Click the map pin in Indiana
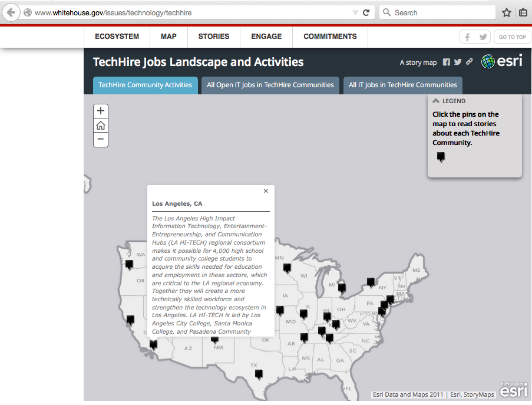The width and height of the screenshot is (532, 405). [327, 317]
